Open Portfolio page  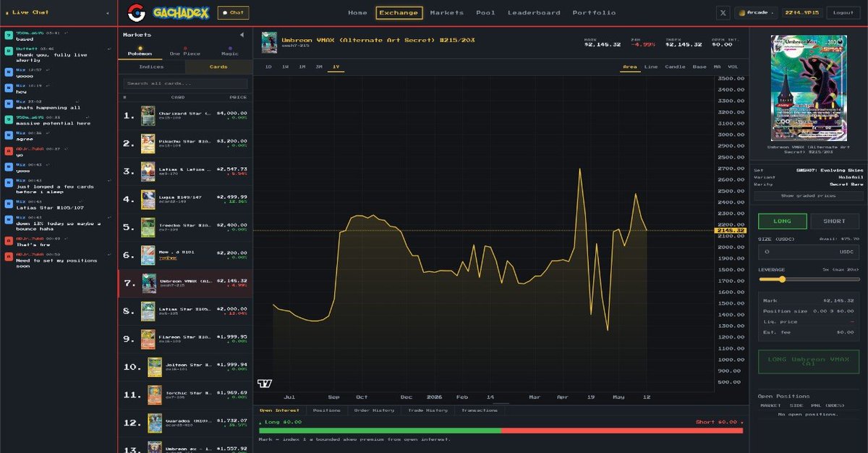click(x=594, y=13)
